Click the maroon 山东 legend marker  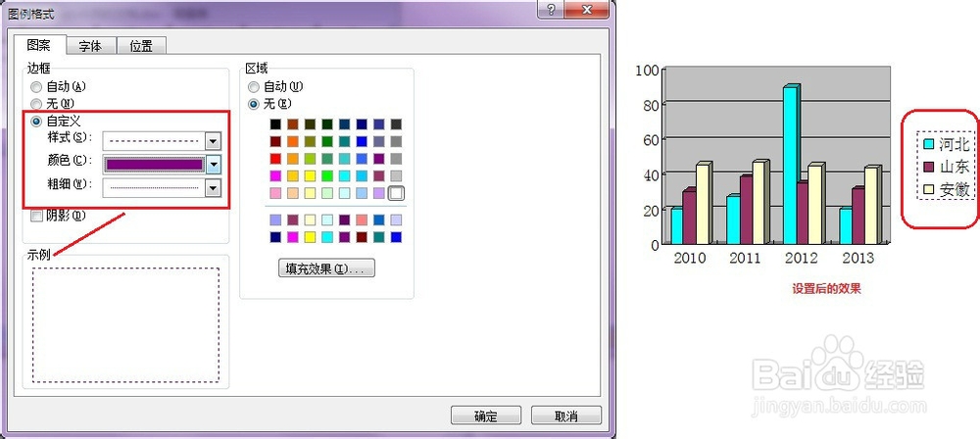928,167
